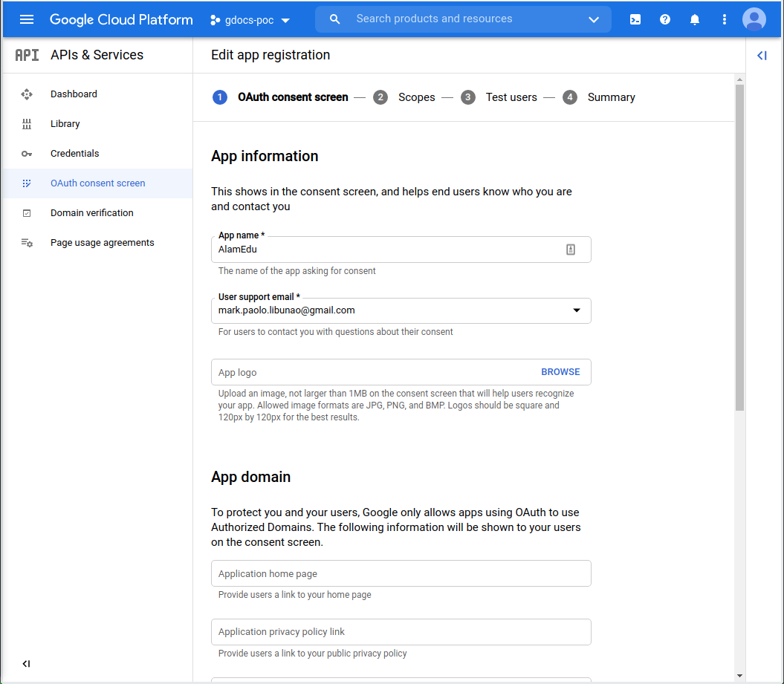
Task: Click the App information heading
Action: click(265, 157)
